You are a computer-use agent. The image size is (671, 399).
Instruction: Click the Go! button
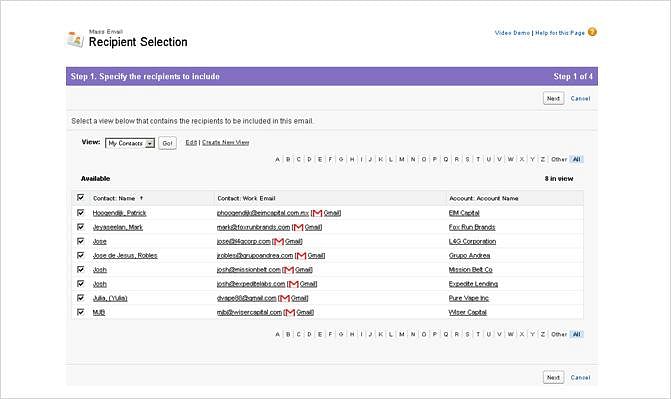(x=167, y=143)
